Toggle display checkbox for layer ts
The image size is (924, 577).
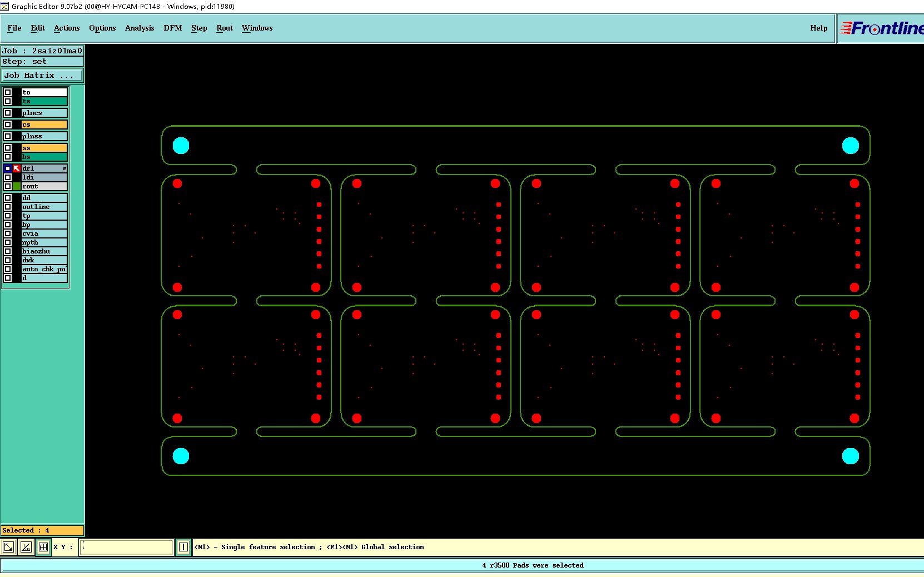pyautogui.click(x=8, y=101)
